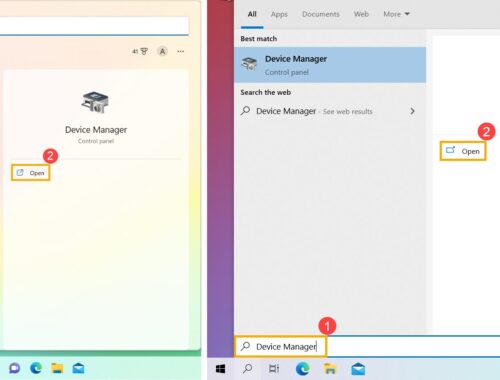Image resolution: width=500 pixels, height=380 pixels.
Task: Open File Explorer on Windows 11 taskbar
Action: (x=57, y=368)
